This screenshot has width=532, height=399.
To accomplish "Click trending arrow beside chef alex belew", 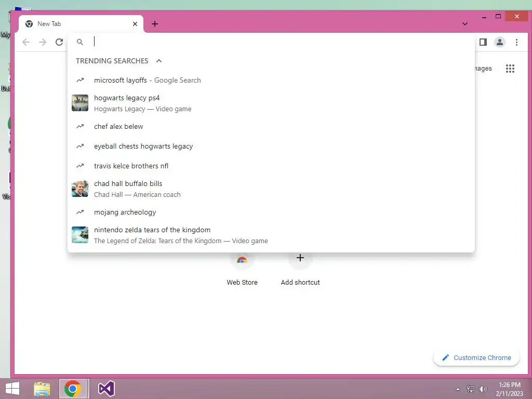I will [80, 126].
